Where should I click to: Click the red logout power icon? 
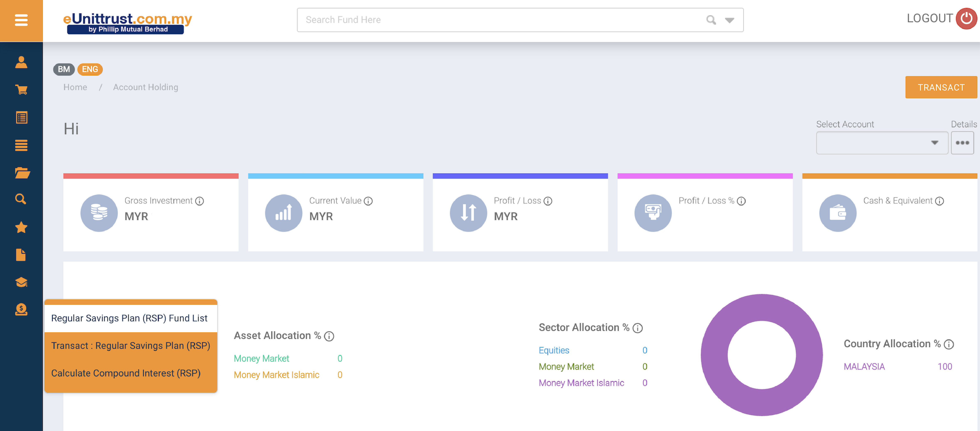pos(966,19)
